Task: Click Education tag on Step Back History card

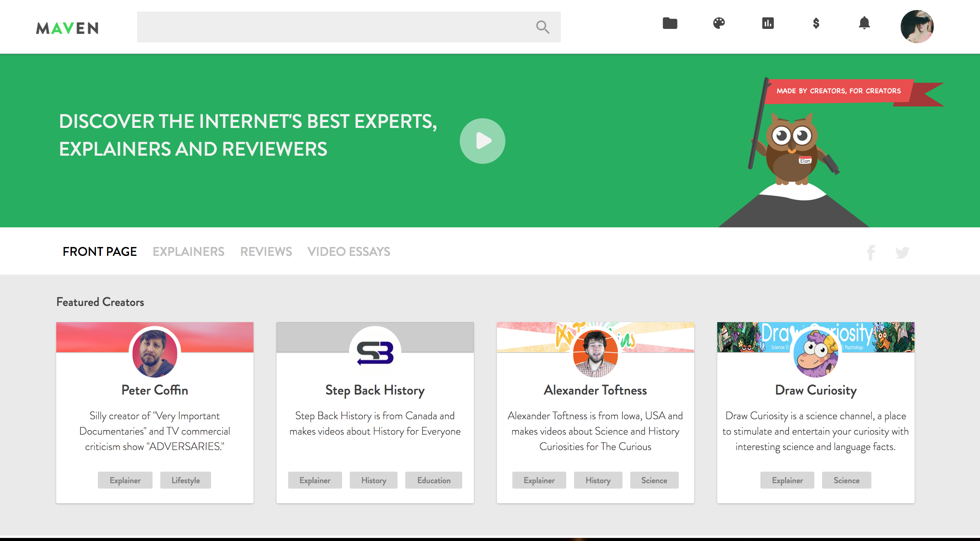Action: tap(434, 480)
